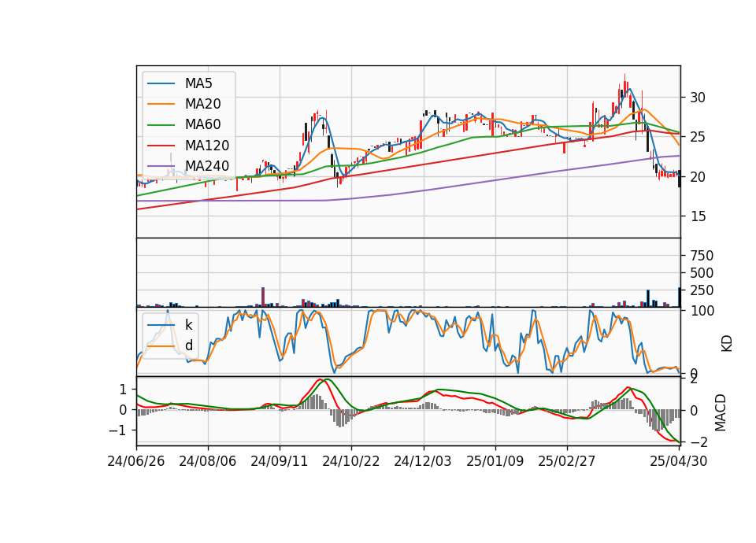Click the price axis value 15
The image size is (756, 543).
click(x=697, y=216)
